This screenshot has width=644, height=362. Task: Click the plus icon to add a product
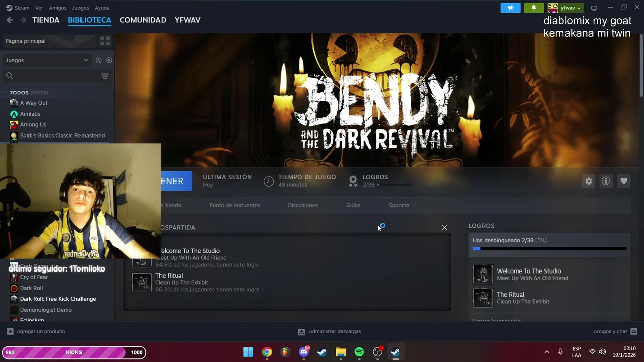pyautogui.click(x=10, y=331)
